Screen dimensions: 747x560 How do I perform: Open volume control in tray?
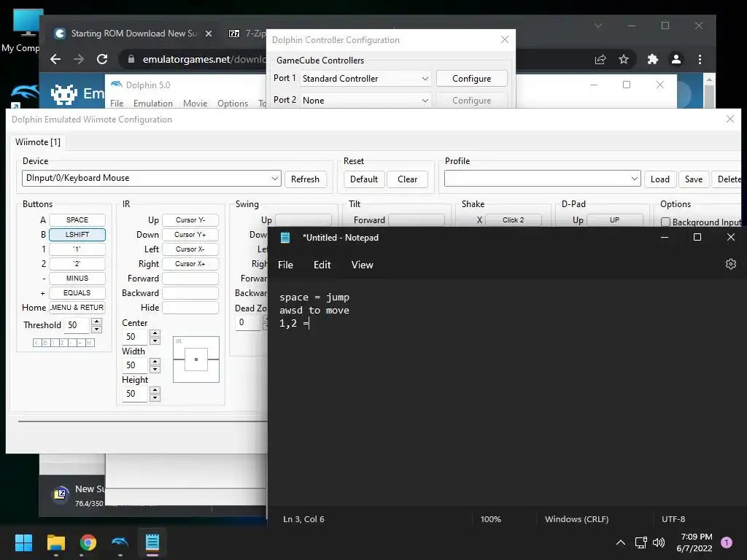pyautogui.click(x=659, y=542)
